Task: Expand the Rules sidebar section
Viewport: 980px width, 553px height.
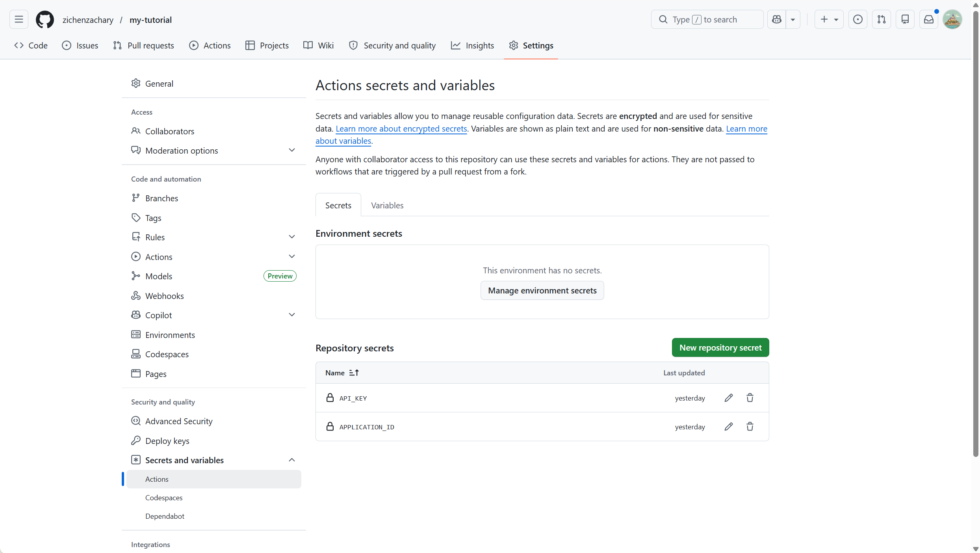Action: [x=291, y=237]
